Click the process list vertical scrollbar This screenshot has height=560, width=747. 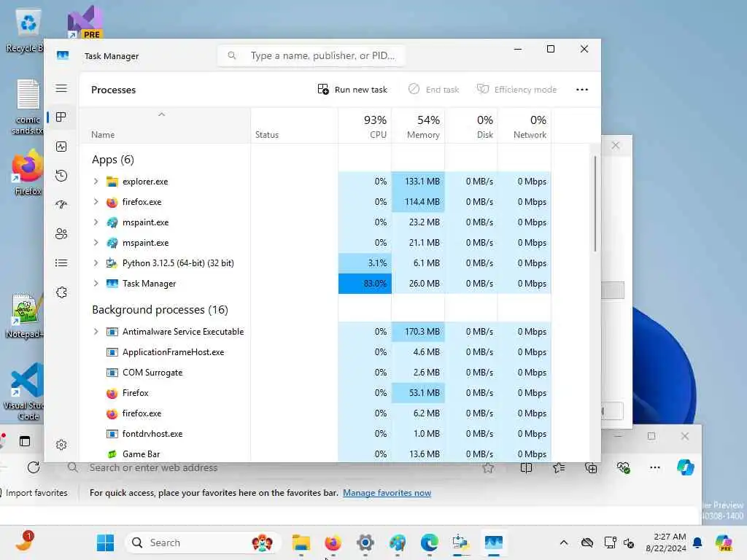point(595,204)
